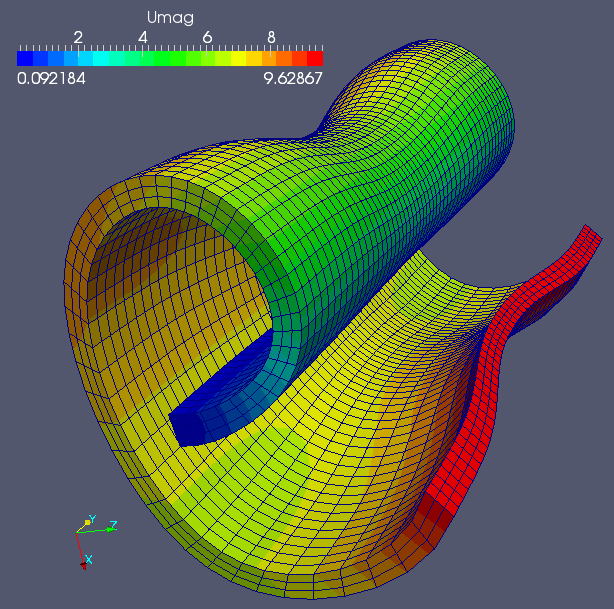The image size is (614, 609).
Task: Select the minimum value label 0.092184
Action: (x=51, y=78)
